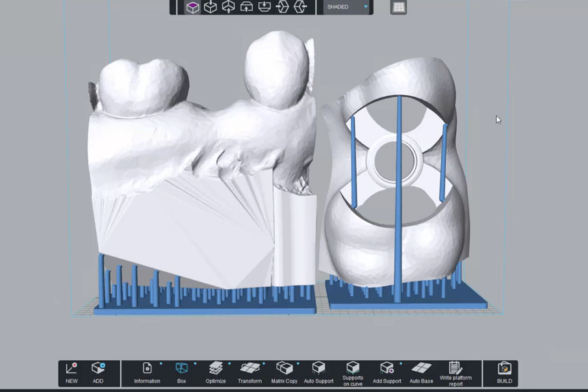
Task: Open the Matrix Copy tool
Action: (x=284, y=372)
